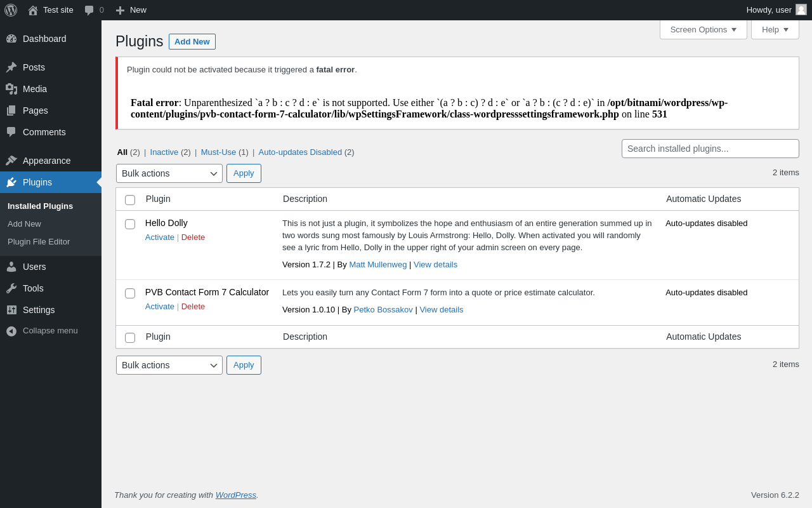Go to the Settings menu item

tap(39, 310)
